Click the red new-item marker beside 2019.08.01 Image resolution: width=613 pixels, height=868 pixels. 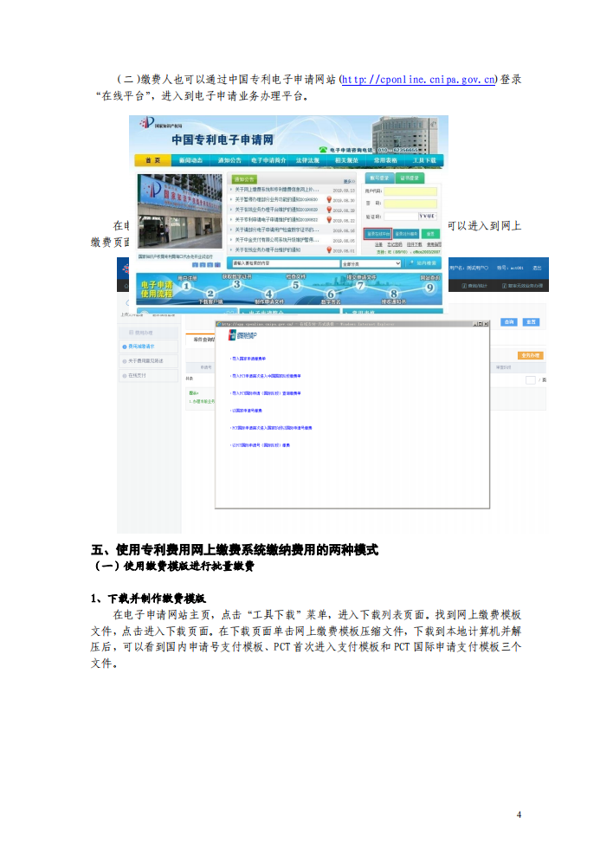(x=329, y=249)
